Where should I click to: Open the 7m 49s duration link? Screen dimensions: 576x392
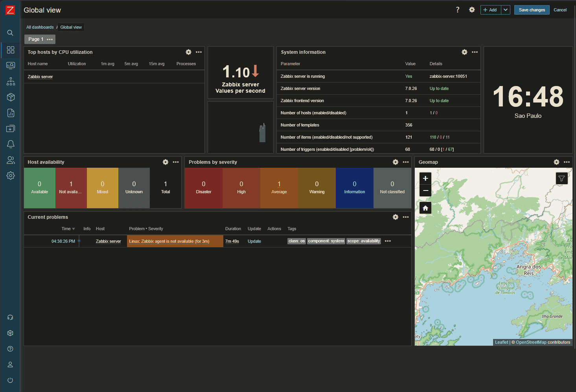pyautogui.click(x=232, y=241)
